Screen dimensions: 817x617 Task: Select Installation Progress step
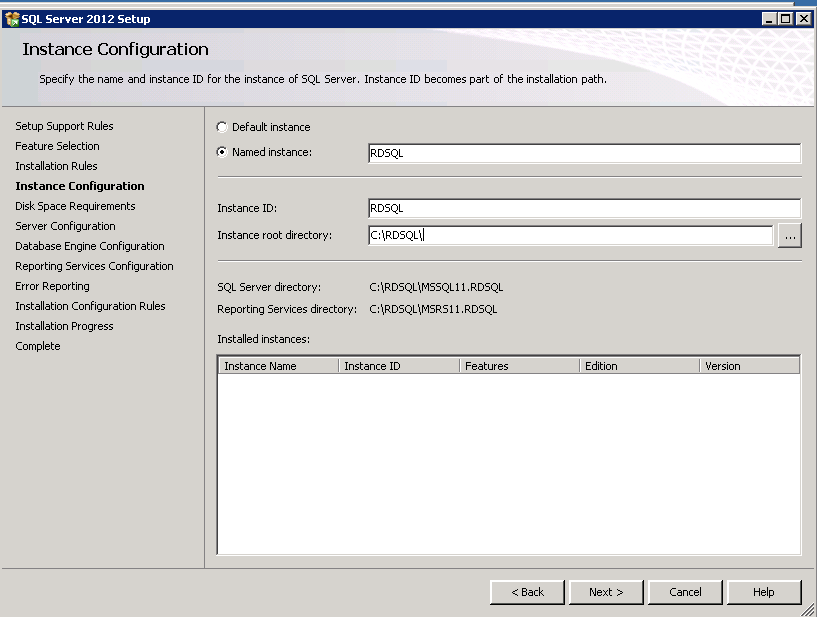tap(64, 326)
